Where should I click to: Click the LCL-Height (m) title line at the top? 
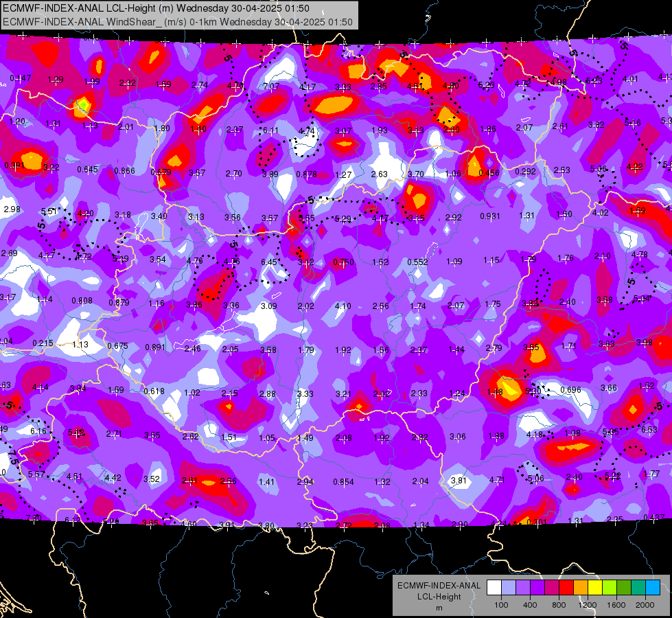point(156,8)
